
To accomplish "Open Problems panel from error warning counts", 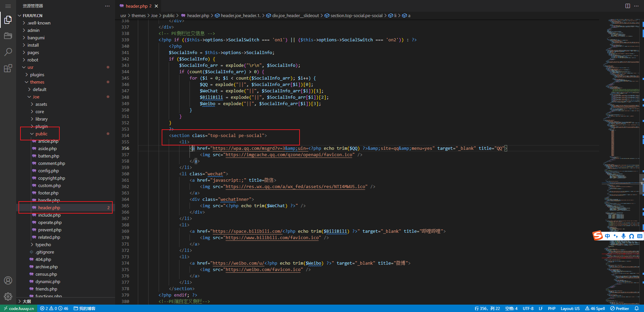I will pyautogui.click(x=54, y=308).
